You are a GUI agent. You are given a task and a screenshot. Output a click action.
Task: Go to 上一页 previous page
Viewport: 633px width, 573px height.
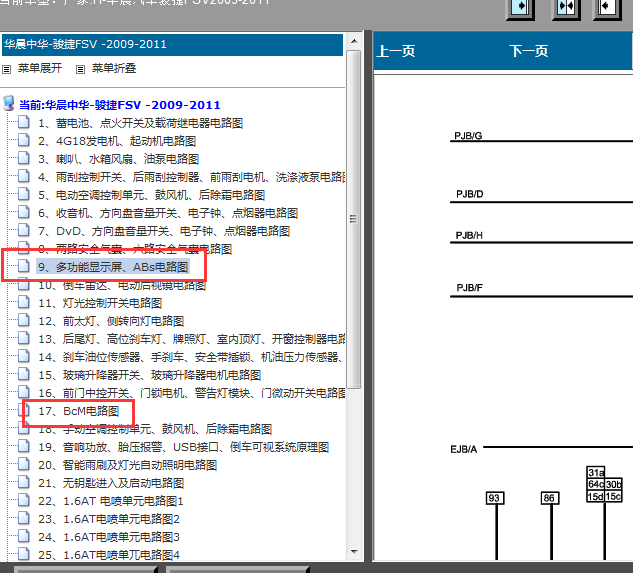pos(396,51)
